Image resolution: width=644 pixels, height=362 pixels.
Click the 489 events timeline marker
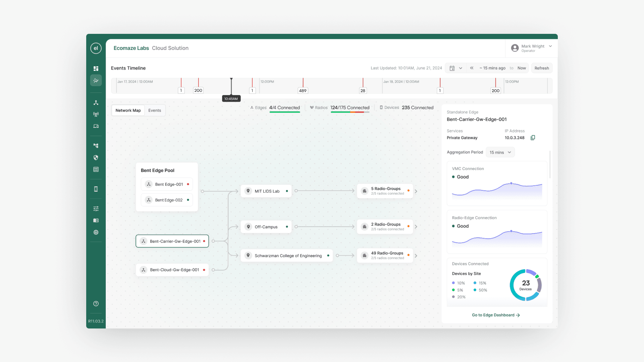point(303,90)
